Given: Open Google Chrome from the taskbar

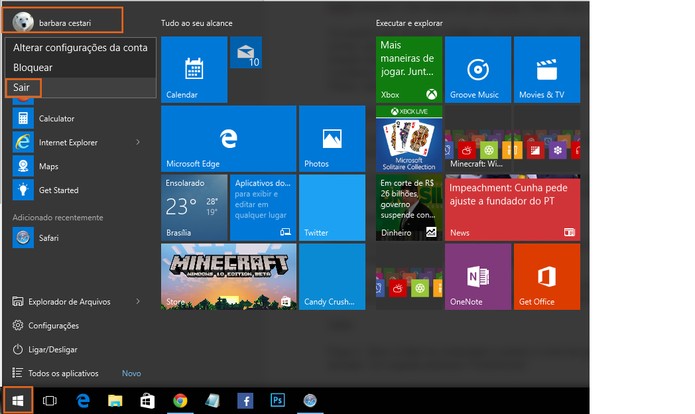Looking at the screenshot, I should coord(180,401).
